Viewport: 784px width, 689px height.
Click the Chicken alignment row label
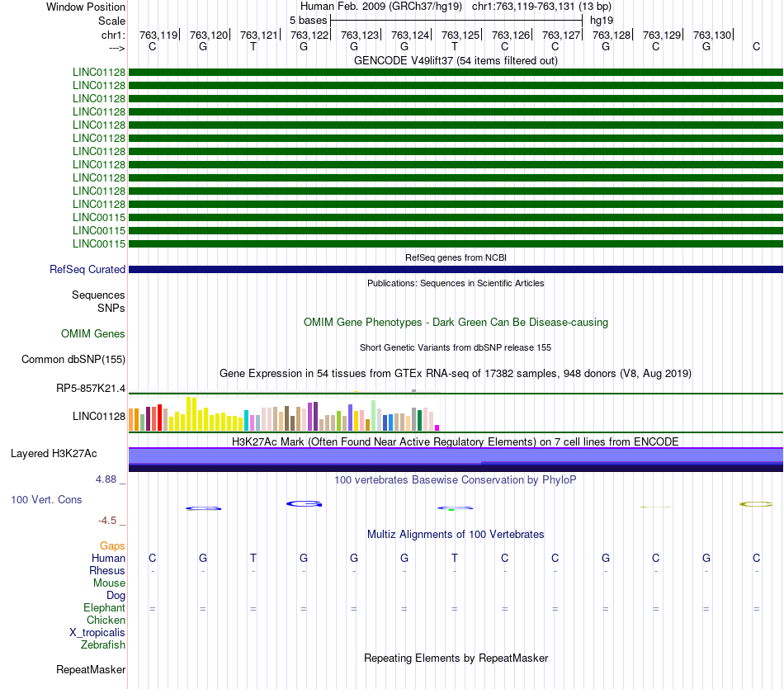[106, 620]
